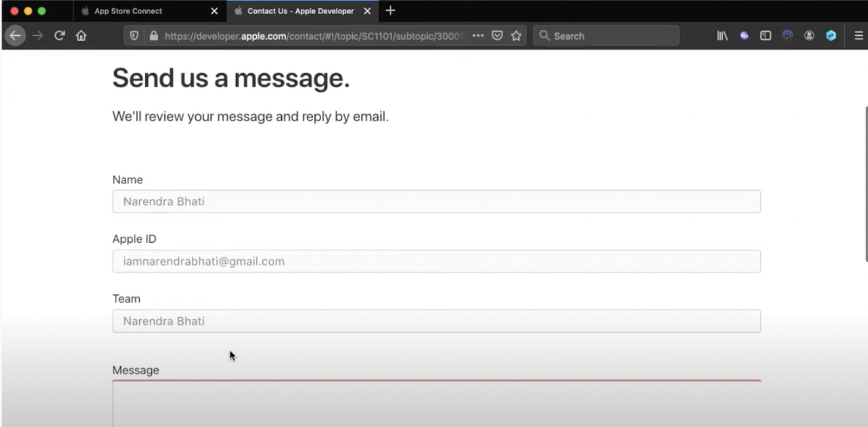Show site security padlock information

[x=154, y=36]
